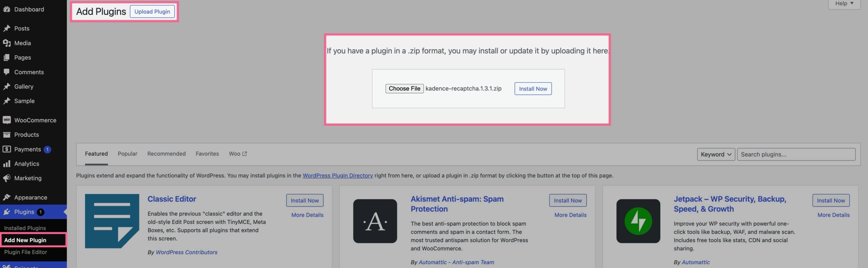Open Akismet Anti-spam title link
Image resolution: width=868 pixels, height=268 pixels.
tap(457, 204)
